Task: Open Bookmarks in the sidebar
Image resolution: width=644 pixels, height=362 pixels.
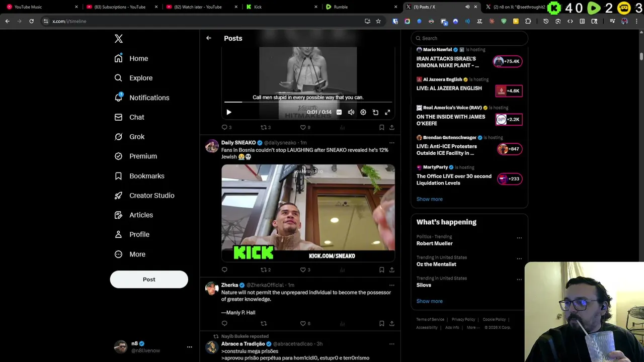Action: click(139, 176)
